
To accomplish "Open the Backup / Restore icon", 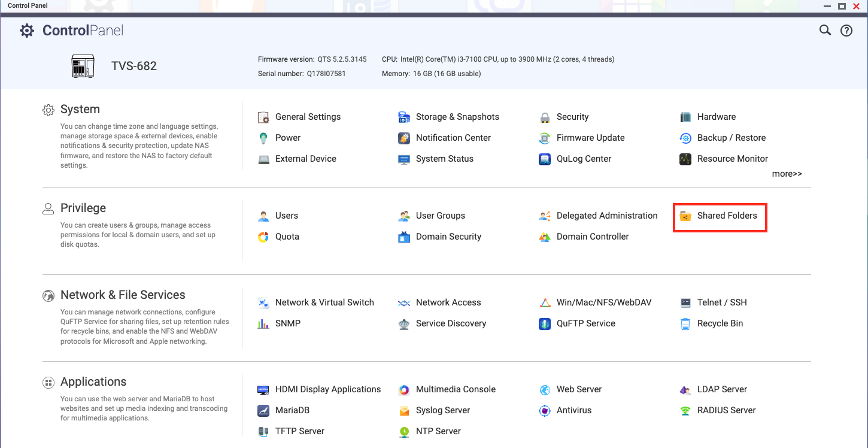I will [685, 138].
